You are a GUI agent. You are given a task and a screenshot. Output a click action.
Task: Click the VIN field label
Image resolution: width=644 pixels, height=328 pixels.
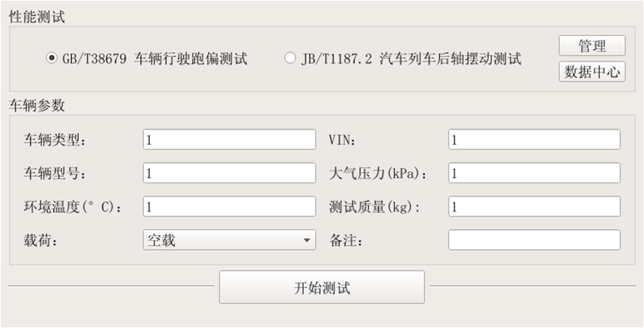(343, 140)
